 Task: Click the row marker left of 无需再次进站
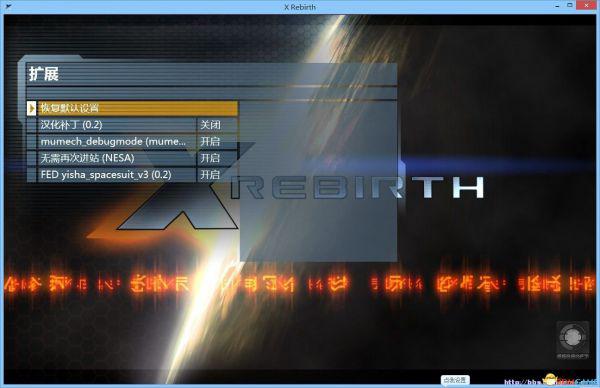pyautogui.click(x=32, y=158)
